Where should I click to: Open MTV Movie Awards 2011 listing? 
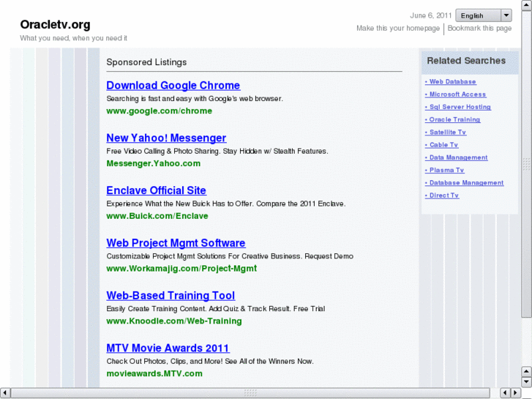coord(168,348)
